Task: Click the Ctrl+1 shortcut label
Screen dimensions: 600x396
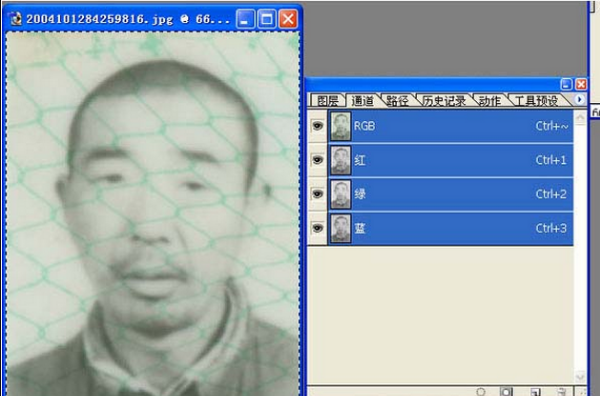Action: (x=551, y=160)
